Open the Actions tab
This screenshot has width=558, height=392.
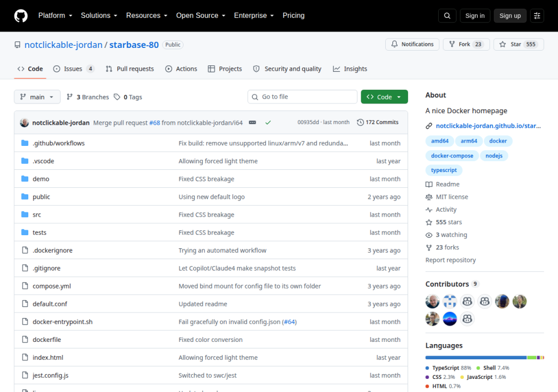click(181, 69)
